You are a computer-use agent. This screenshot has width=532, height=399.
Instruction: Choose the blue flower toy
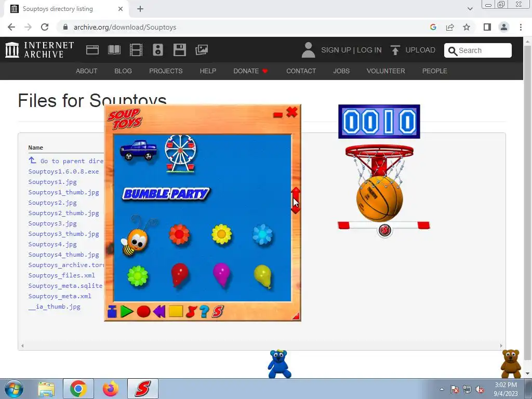pyautogui.click(x=262, y=234)
